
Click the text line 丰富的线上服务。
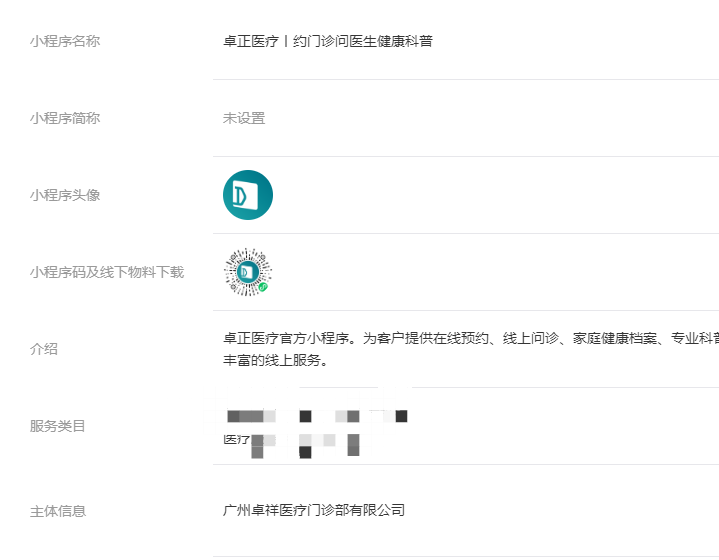[276, 360]
